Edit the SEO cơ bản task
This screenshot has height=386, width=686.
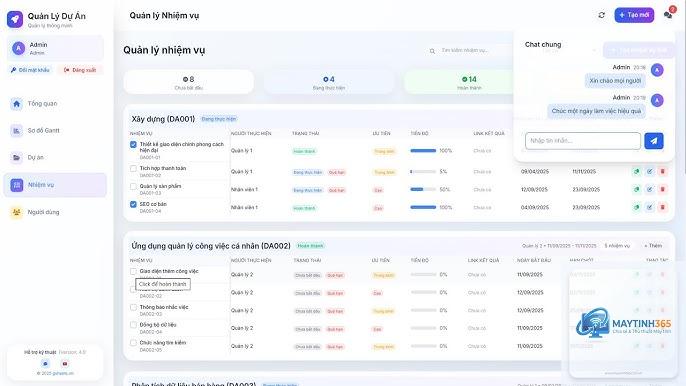coord(650,207)
